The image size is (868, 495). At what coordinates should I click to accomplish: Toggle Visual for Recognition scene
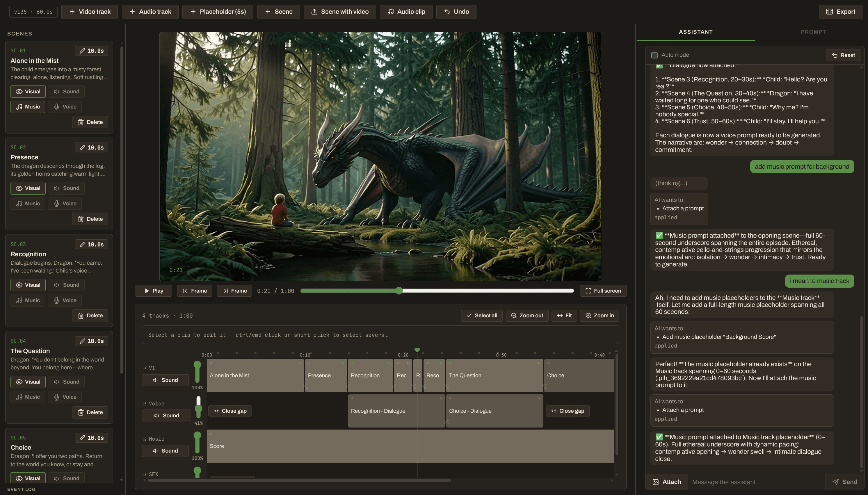click(x=28, y=285)
